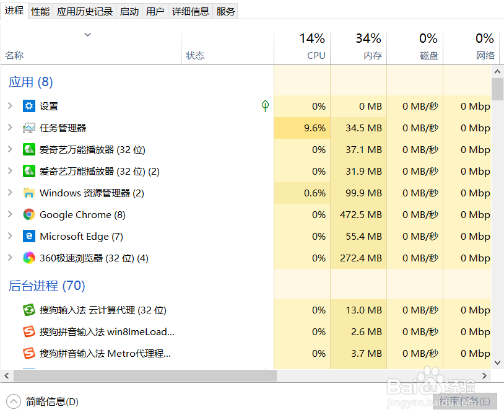This screenshot has height=420, width=504.
Task: Select the 应用 (8) group heading
Action: point(30,82)
